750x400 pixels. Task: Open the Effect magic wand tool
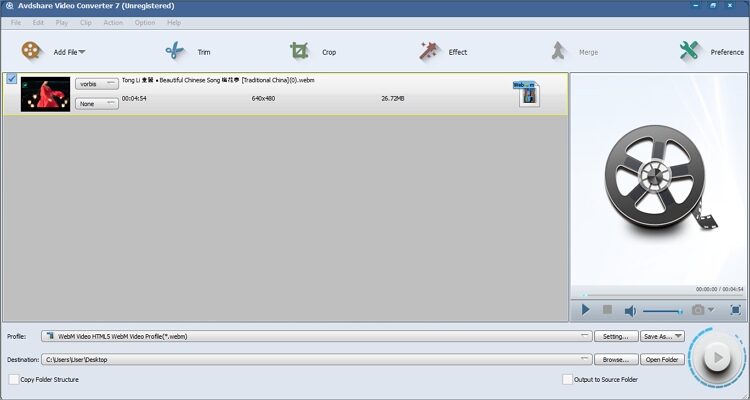[429, 51]
